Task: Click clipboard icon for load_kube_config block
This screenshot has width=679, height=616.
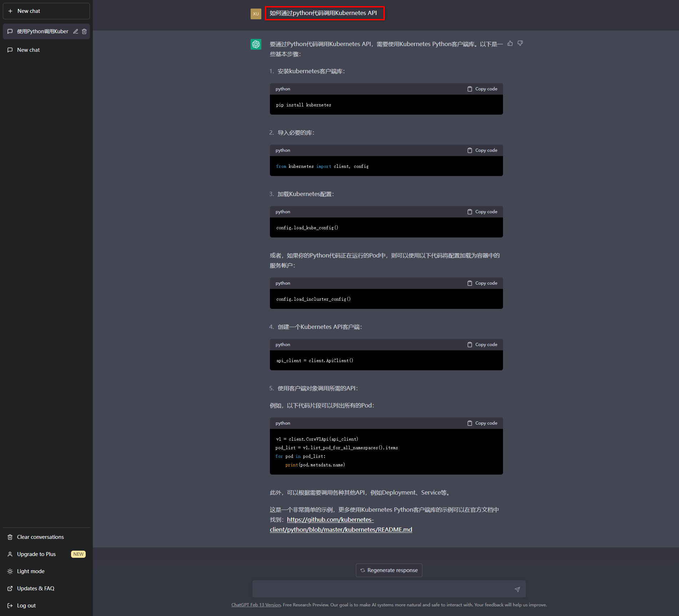Action: click(x=470, y=212)
